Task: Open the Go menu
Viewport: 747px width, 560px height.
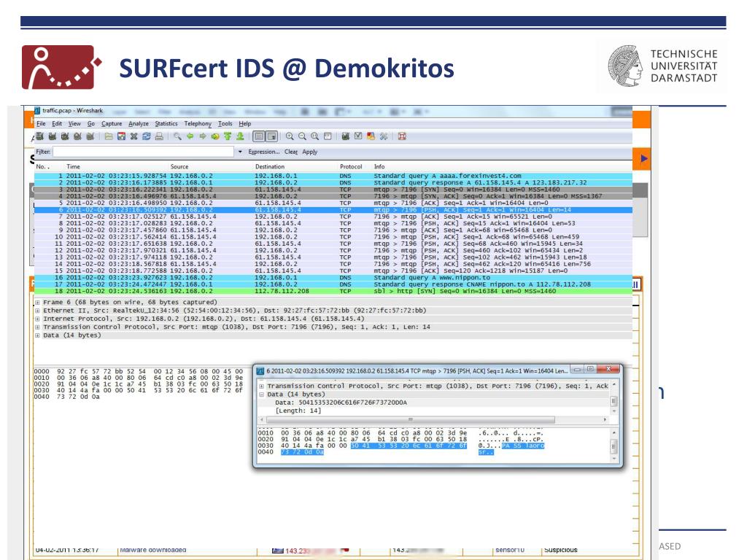Action: coord(91,124)
